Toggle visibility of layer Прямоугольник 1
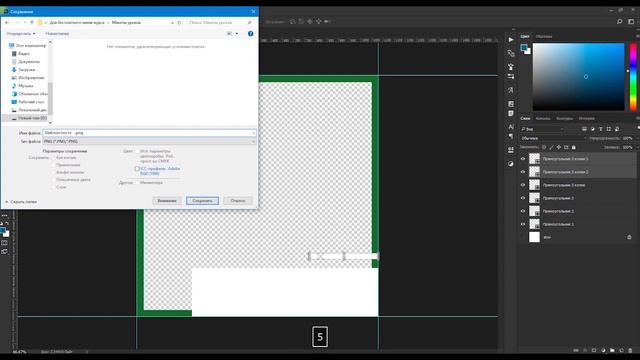 tap(523, 224)
